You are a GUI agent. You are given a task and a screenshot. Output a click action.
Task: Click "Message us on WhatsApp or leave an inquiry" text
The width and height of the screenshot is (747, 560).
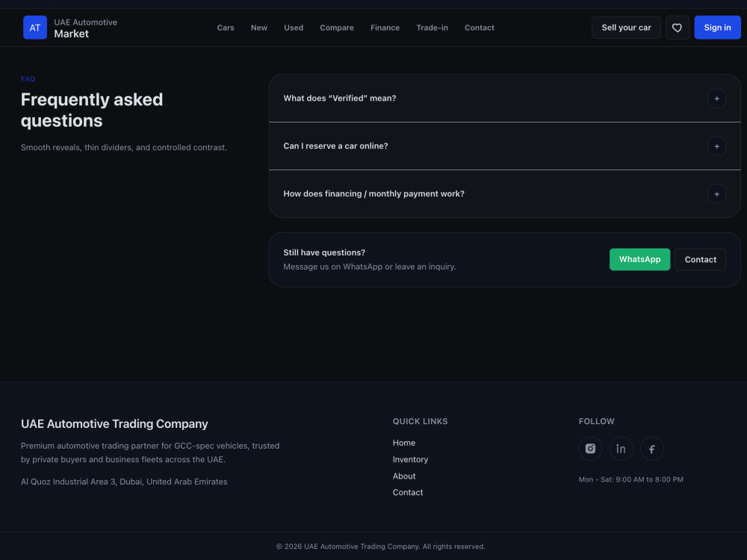coord(370,267)
